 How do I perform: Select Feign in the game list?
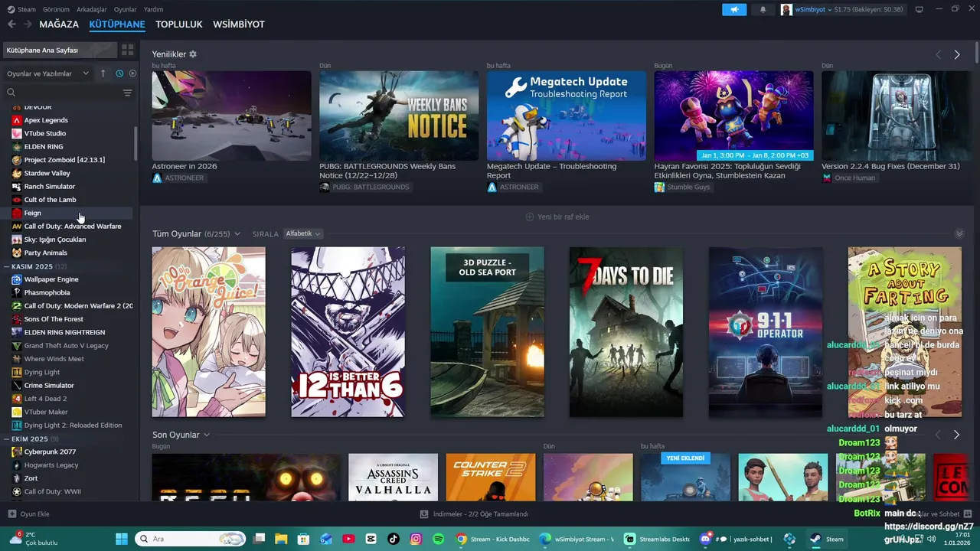coord(32,213)
